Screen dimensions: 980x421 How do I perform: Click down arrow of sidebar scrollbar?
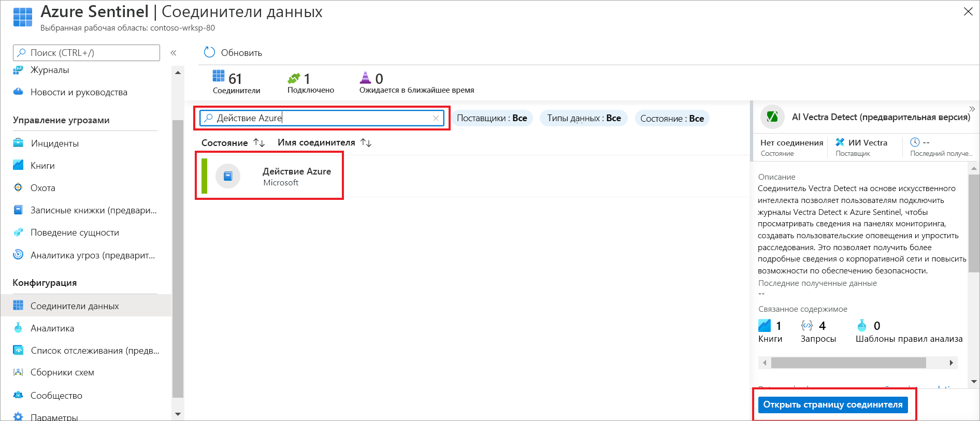pyautogui.click(x=178, y=414)
